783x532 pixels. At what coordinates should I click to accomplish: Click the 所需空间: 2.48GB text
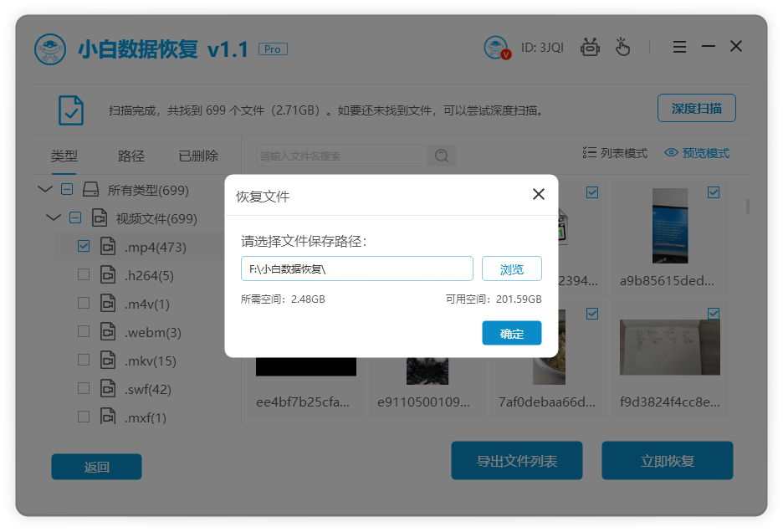(283, 299)
